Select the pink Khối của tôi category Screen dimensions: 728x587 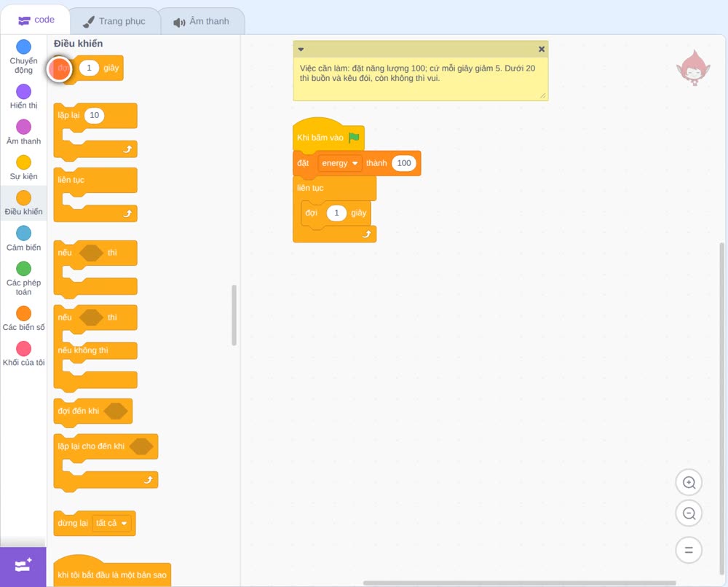tap(23, 354)
